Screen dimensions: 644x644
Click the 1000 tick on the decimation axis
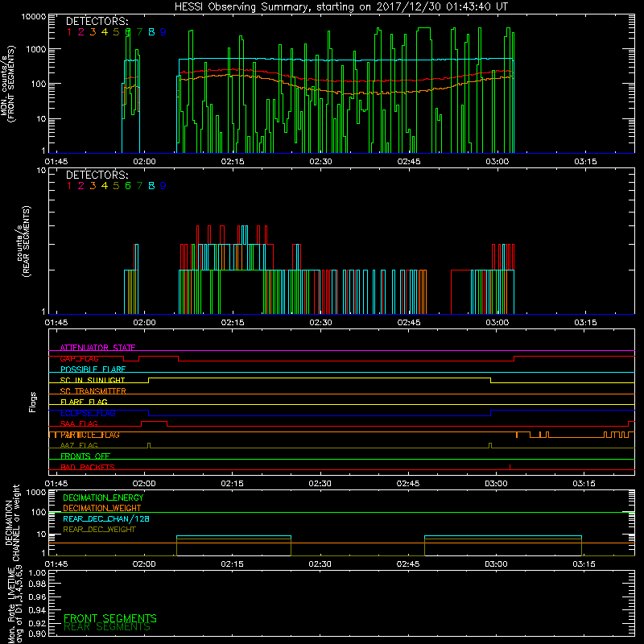[x=36, y=493]
